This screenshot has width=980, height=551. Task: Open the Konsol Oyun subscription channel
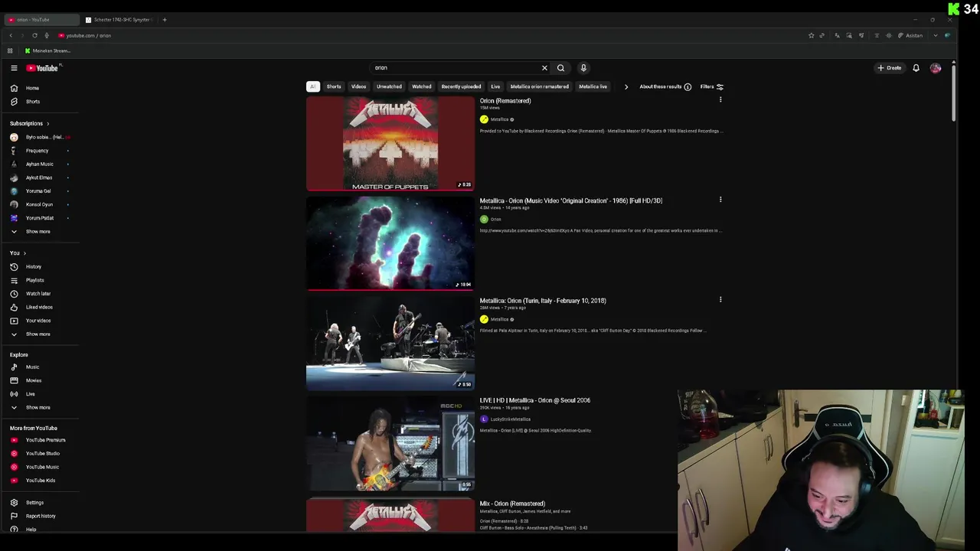(40, 204)
